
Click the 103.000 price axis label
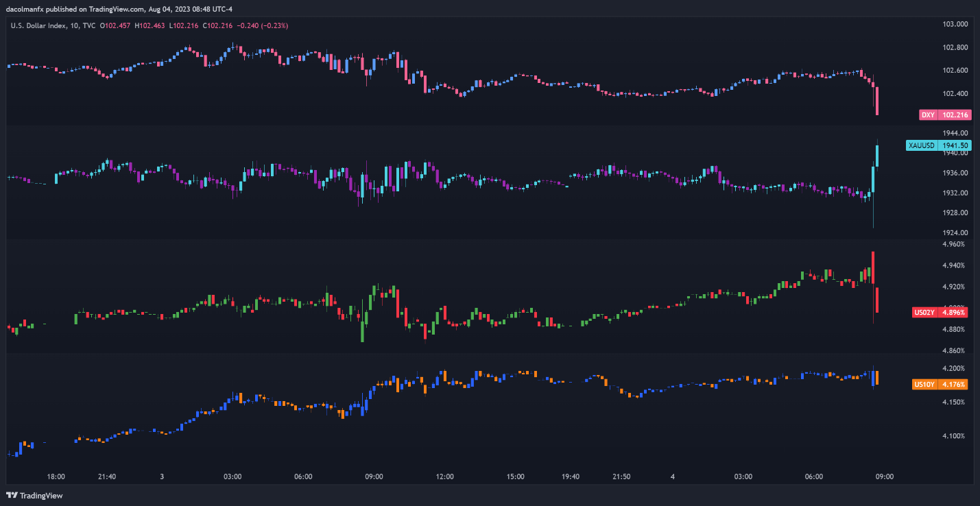coord(955,24)
